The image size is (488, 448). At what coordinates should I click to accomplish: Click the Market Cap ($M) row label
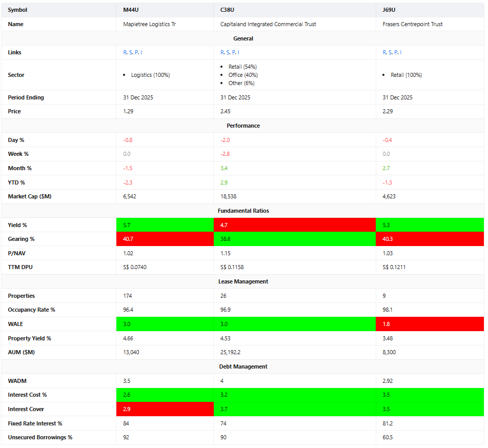click(30, 196)
